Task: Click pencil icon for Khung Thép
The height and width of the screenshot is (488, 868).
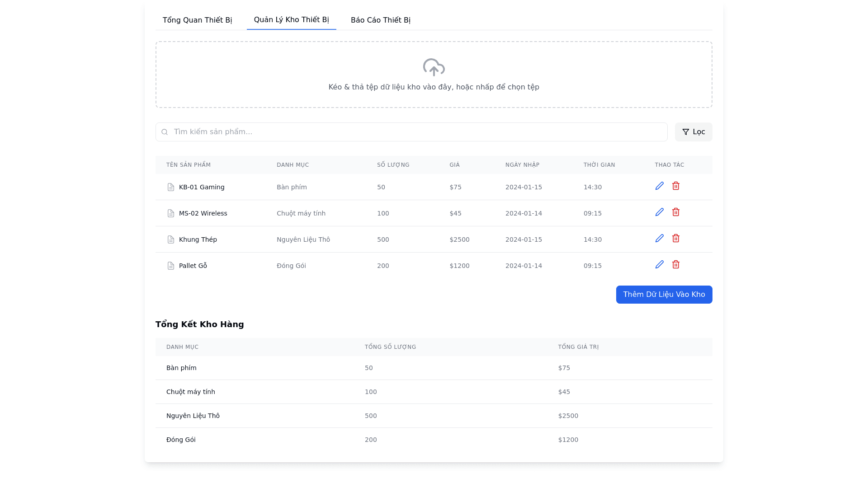Action: (659, 239)
